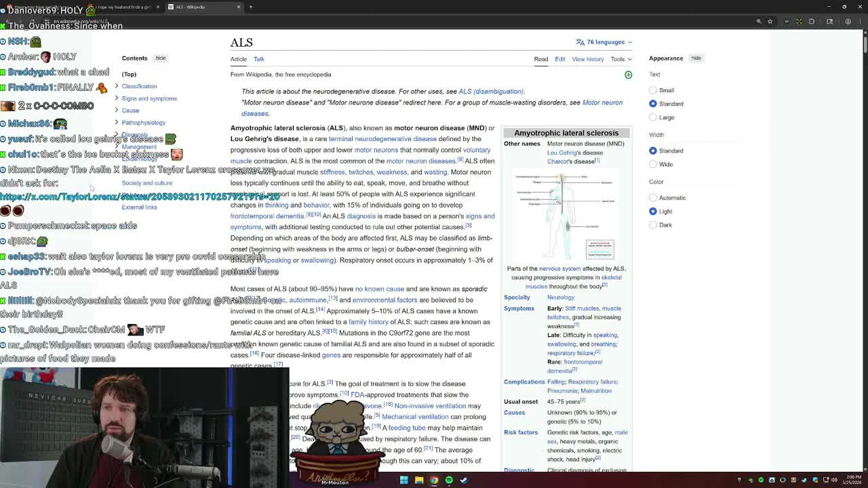
Task: Open Google Chrome from the taskbar
Action: point(434,480)
